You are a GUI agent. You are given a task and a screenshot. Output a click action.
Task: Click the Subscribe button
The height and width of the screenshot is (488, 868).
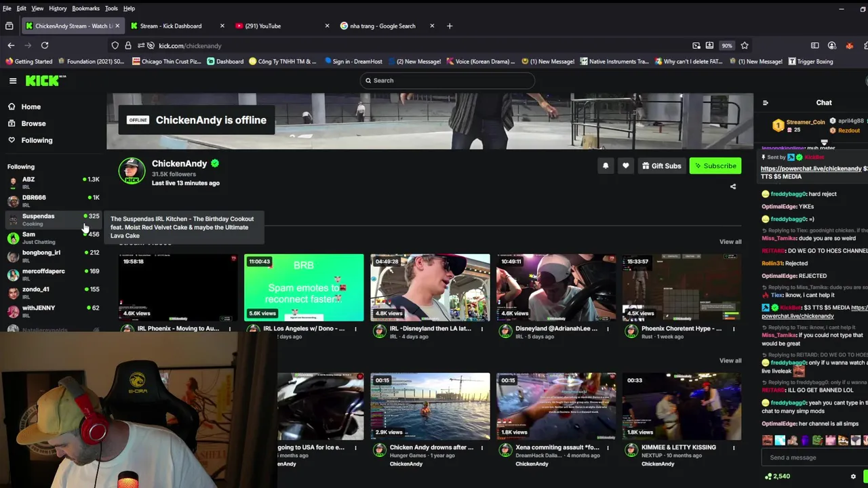[x=715, y=166]
